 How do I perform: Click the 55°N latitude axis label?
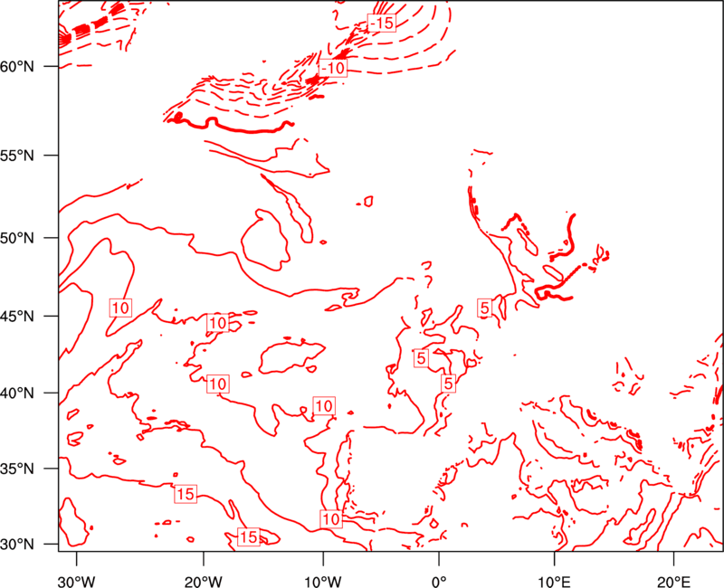17,156
